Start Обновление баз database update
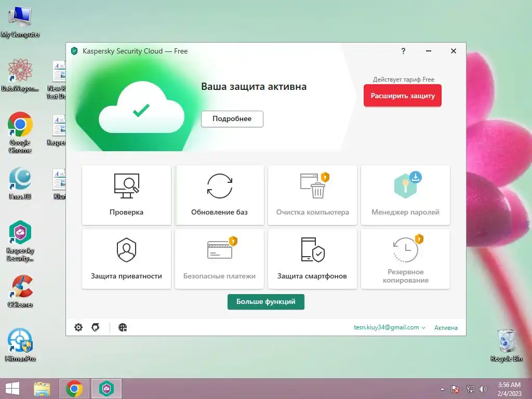Viewport: 532px width, 399px height. click(219, 195)
